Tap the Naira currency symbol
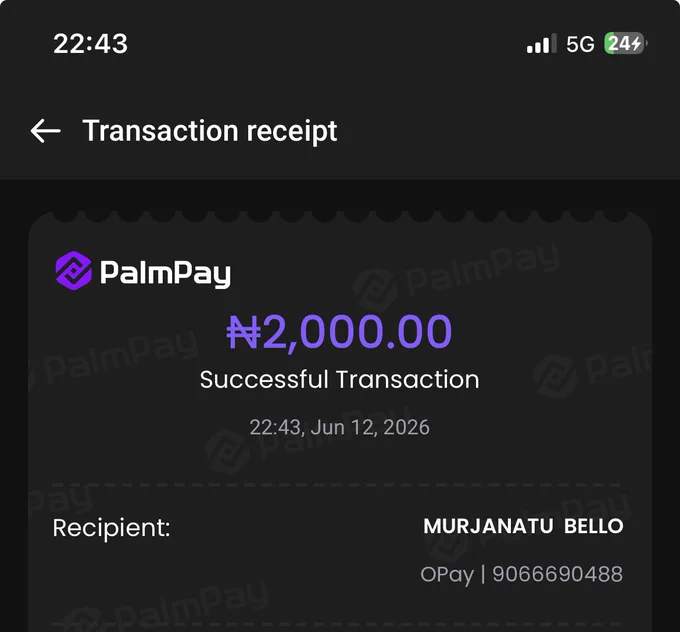Screen dimensions: 680x632 [x=244, y=333]
